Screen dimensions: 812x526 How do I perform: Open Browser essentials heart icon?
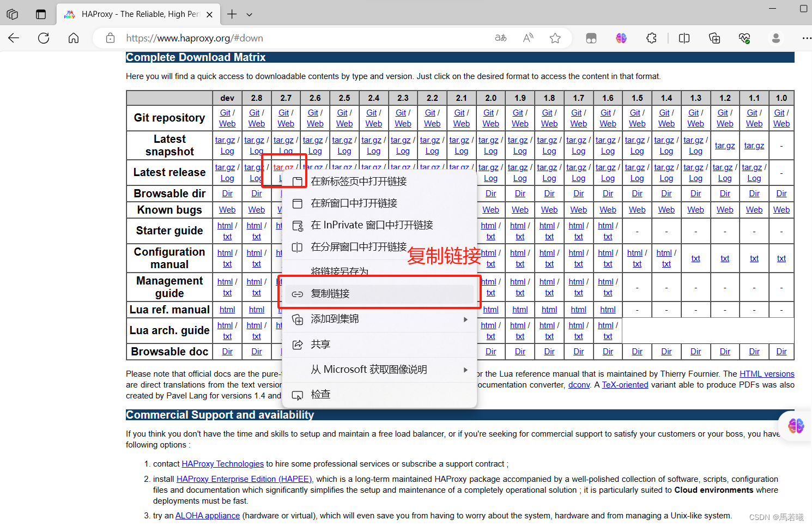744,38
